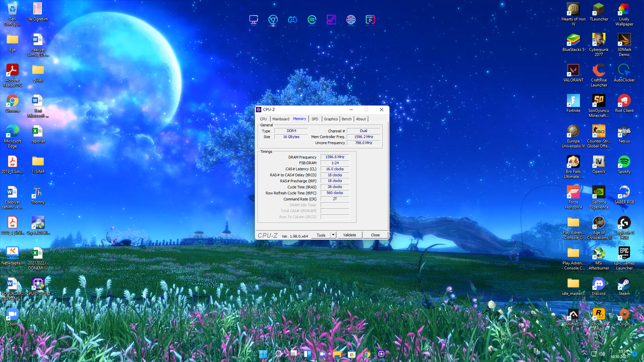The height and width of the screenshot is (362, 644).
Task: Click the Validate button
Action: coord(349,235)
